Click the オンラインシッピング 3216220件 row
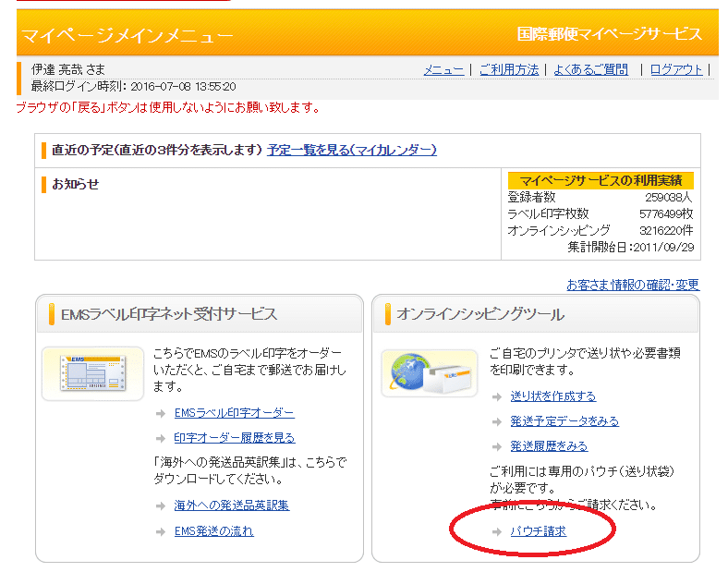The width and height of the screenshot is (728, 572). [601, 231]
